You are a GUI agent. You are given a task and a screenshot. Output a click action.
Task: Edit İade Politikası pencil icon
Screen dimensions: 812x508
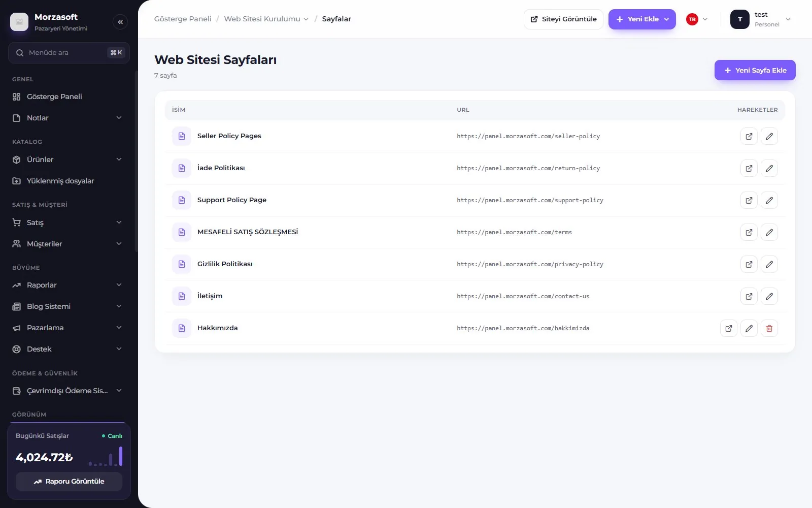[769, 168]
